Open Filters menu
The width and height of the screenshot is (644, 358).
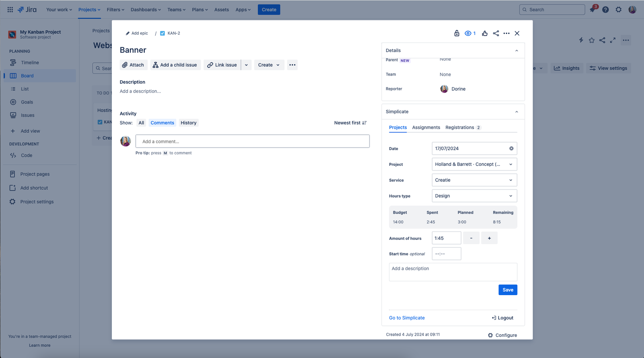pyautogui.click(x=116, y=10)
